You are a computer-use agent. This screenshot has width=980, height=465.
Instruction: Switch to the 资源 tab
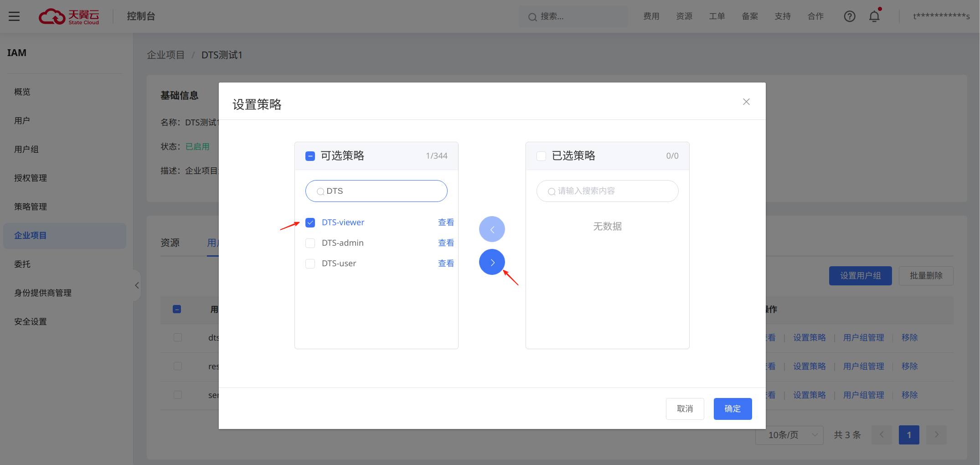tap(170, 243)
